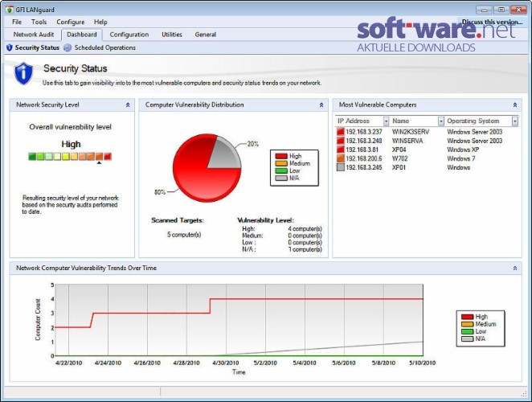Select the Dashboard tab

click(x=82, y=35)
